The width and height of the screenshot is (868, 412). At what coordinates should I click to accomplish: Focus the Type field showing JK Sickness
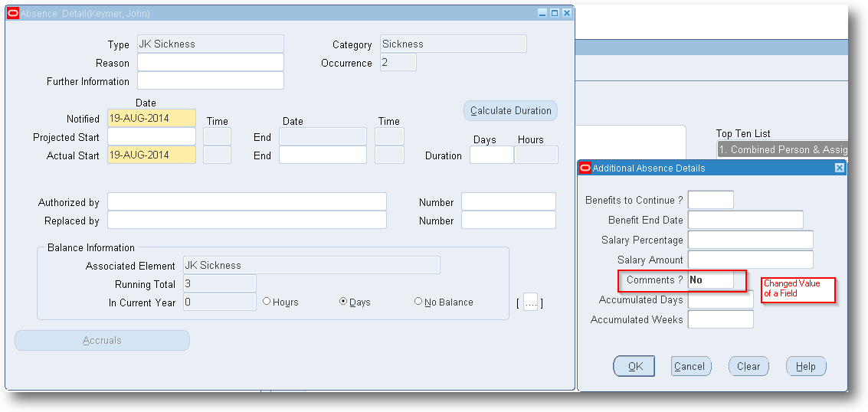tap(211, 44)
